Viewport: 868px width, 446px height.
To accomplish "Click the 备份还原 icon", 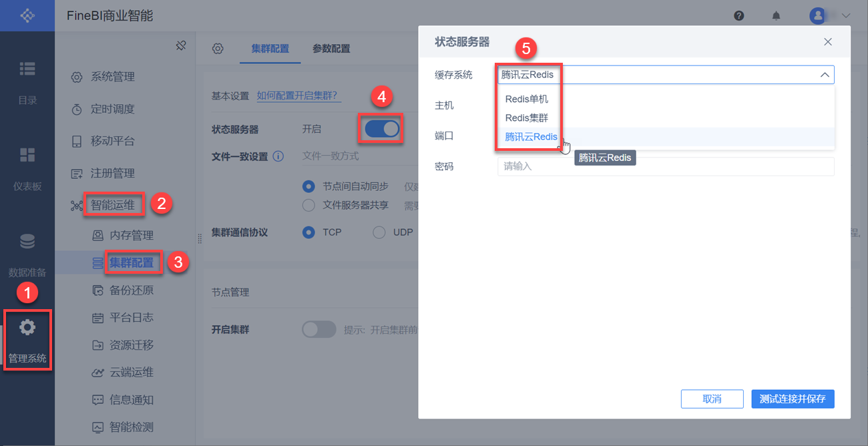I will pyautogui.click(x=97, y=290).
